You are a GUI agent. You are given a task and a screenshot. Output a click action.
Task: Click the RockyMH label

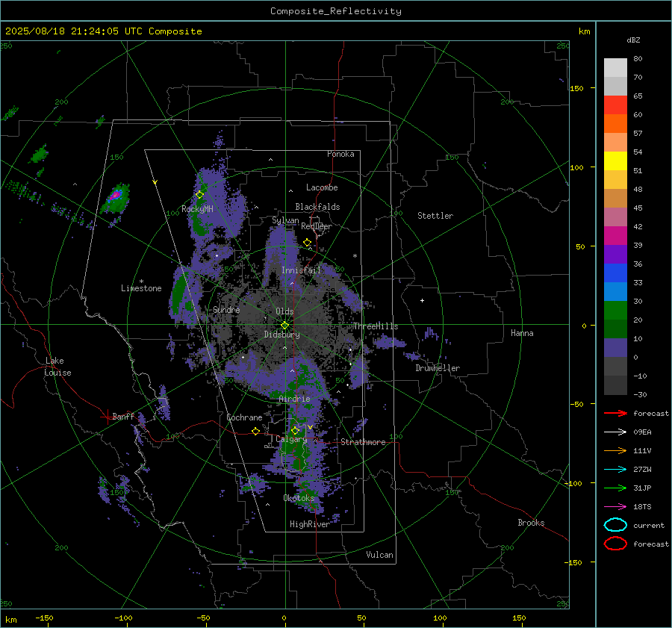click(x=197, y=209)
